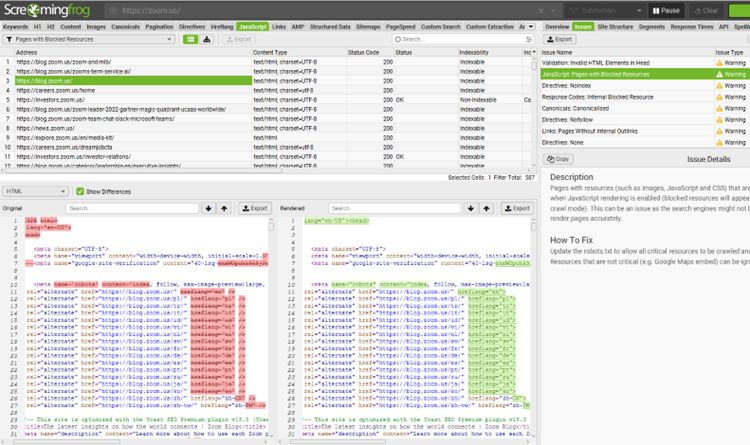Switch to list view icon
The height and width of the screenshot is (445, 750).
tap(192, 39)
